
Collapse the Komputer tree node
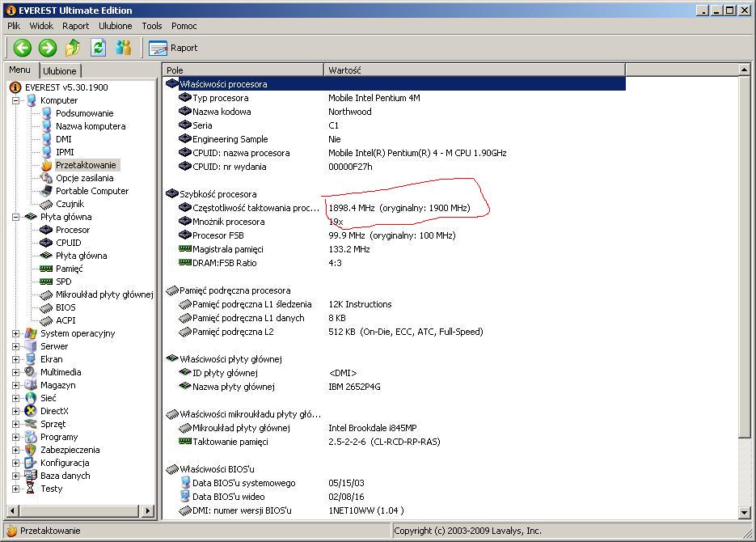click(x=16, y=100)
